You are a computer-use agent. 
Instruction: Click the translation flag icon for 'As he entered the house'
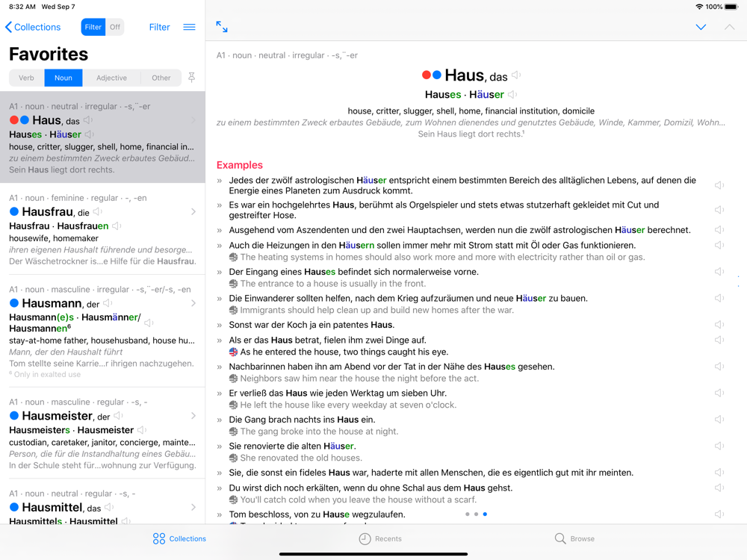233,352
